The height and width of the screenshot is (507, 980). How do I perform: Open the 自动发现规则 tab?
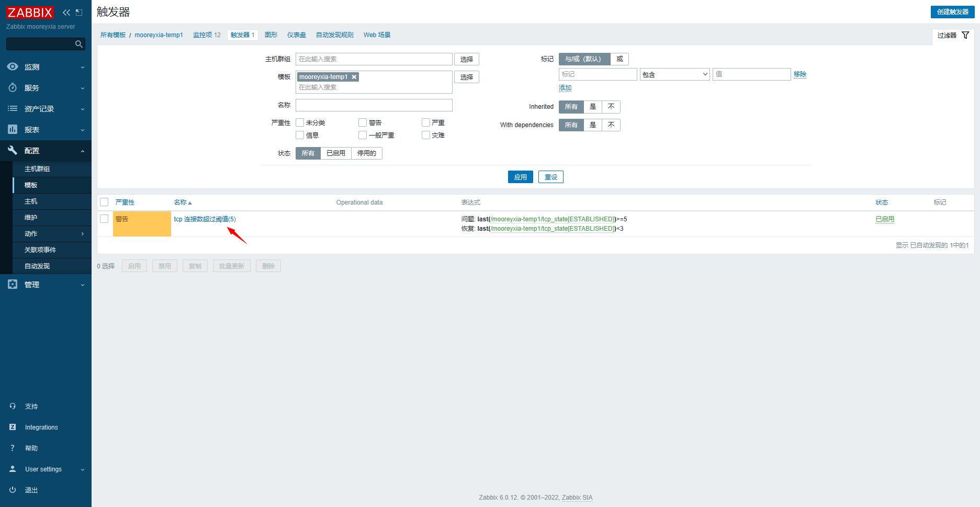tap(335, 35)
